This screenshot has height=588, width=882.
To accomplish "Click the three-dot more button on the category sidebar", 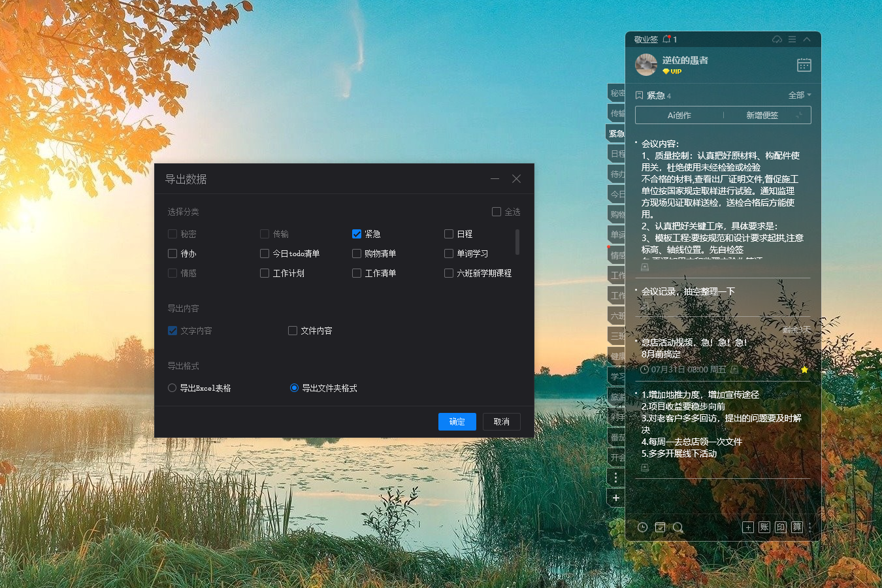I will (x=615, y=478).
